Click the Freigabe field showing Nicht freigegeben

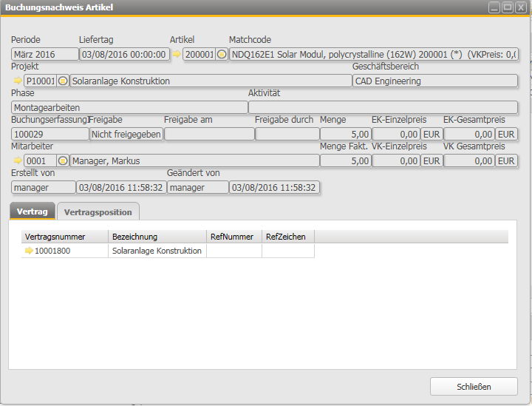126,134
